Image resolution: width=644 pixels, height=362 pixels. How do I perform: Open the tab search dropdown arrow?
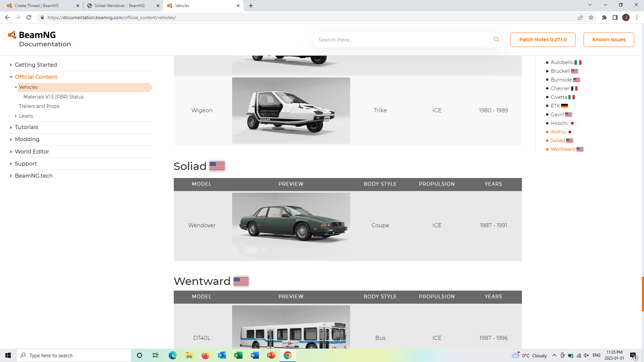pos(590,5)
